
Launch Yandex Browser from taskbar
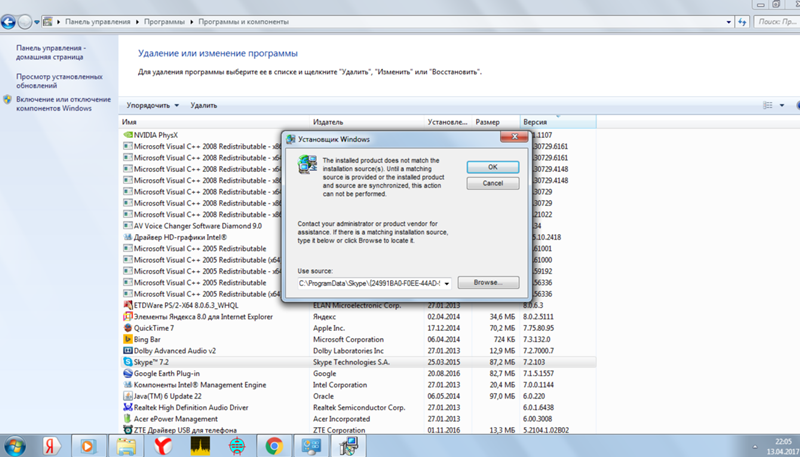(x=163, y=446)
